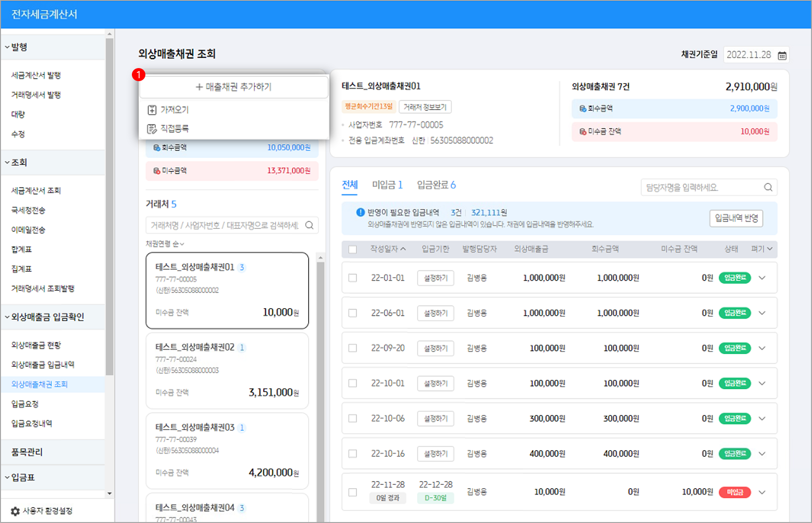Click the 거래처 list vertical scrollbar

click(320, 391)
